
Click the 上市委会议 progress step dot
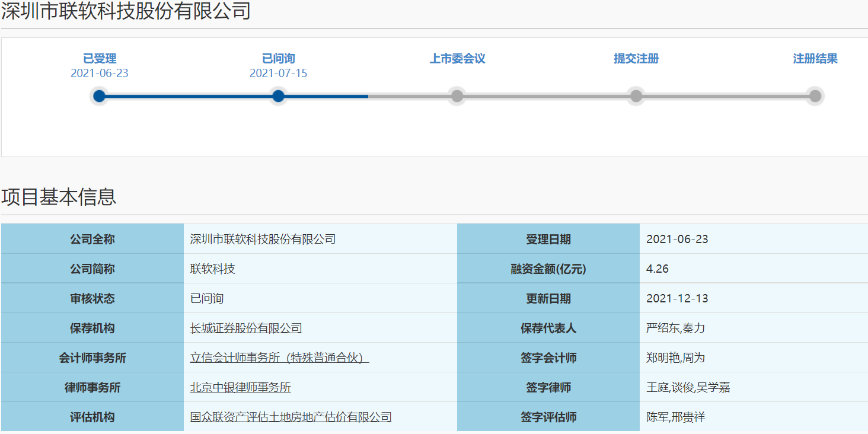pos(457,96)
